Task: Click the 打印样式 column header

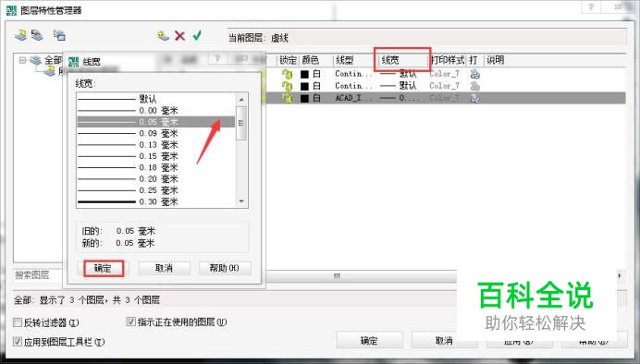Action: pyautogui.click(x=448, y=60)
